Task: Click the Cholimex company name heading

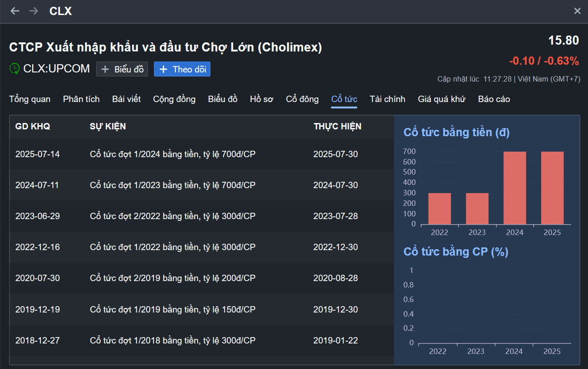Action: pyautogui.click(x=165, y=47)
